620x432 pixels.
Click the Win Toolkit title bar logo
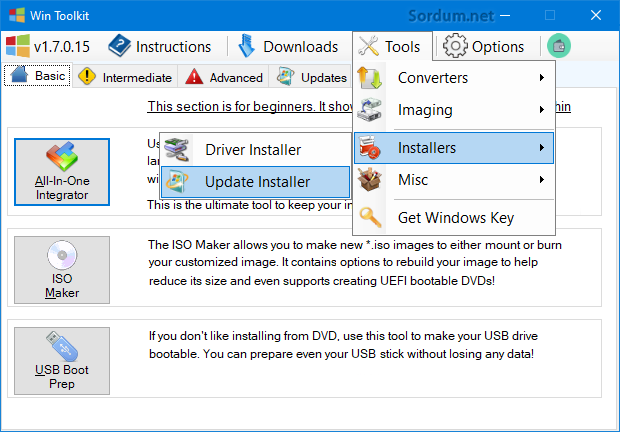click(17, 15)
